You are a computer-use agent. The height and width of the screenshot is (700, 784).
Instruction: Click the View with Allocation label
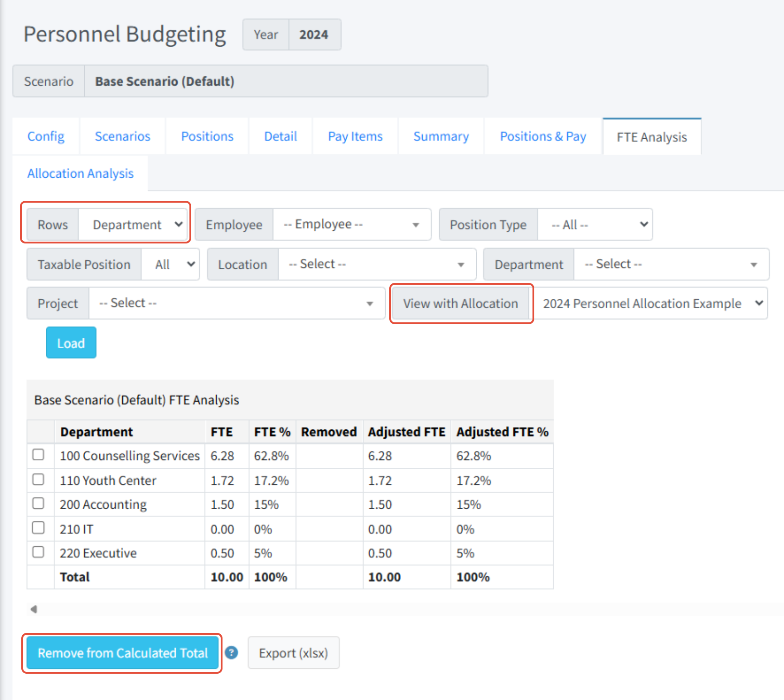pyautogui.click(x=460, y=303)
